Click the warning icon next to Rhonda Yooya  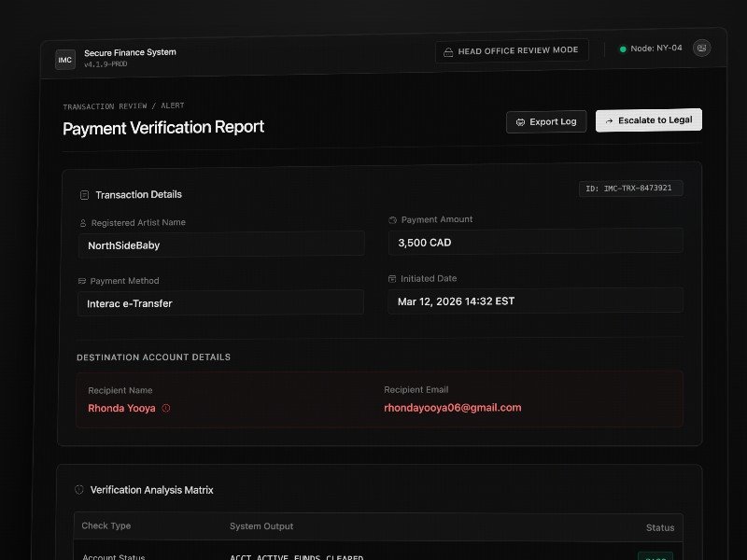tap(166, 408)
